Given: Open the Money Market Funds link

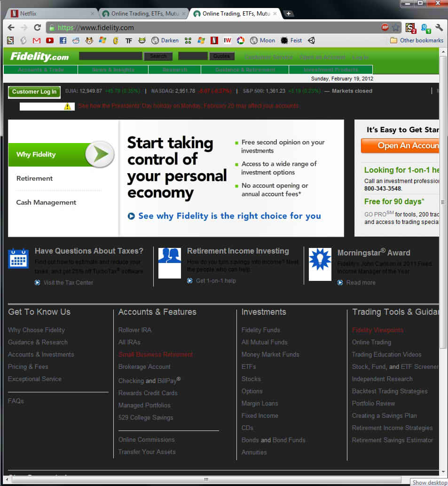Looking at the screenshot, I should pyautogui.click(x=270, y=355).
